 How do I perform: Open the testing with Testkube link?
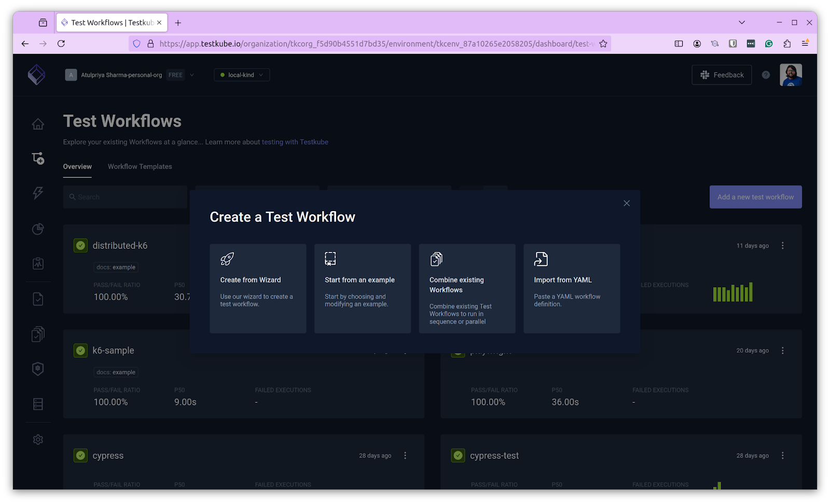coord(295,142)
